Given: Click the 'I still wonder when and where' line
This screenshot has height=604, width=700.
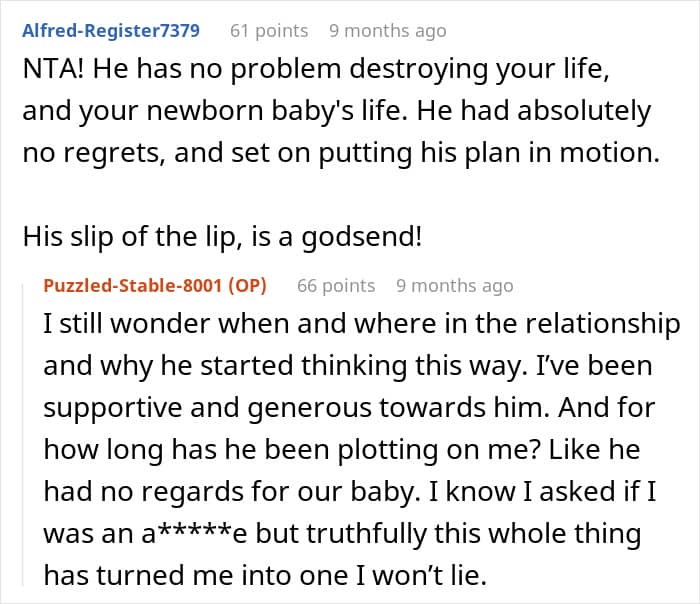Looking at the screenshot, I should (362, 324).
